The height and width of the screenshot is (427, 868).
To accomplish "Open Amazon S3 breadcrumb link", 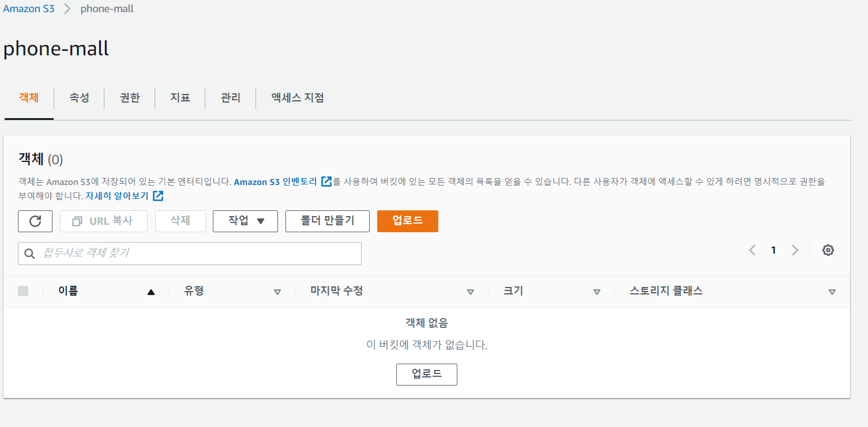I will click(29, 9).
